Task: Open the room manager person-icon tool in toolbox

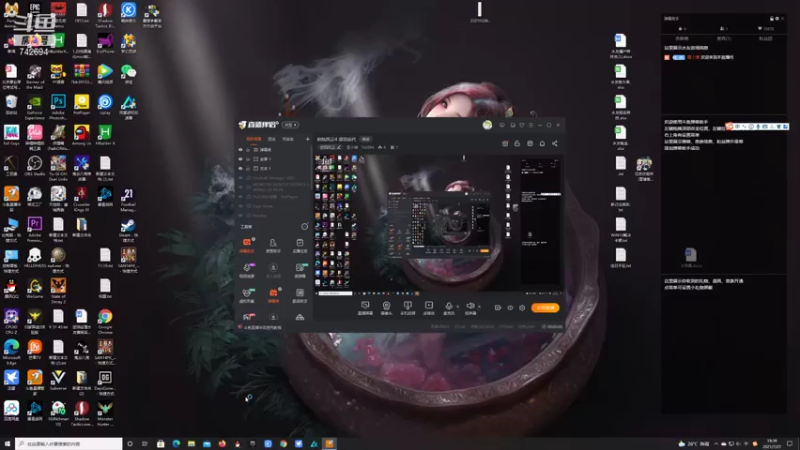Action: point(273,245)
